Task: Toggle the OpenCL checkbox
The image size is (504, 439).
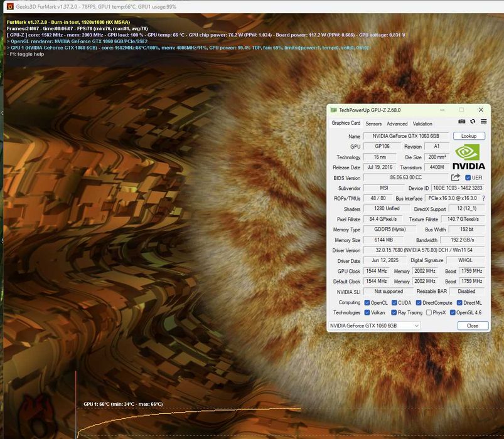Action: coord(367,302)
